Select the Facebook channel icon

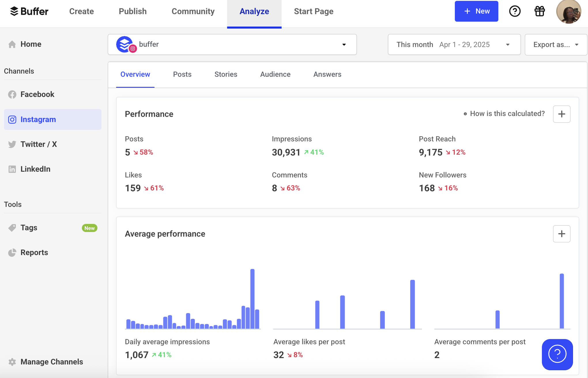(12, 94)
